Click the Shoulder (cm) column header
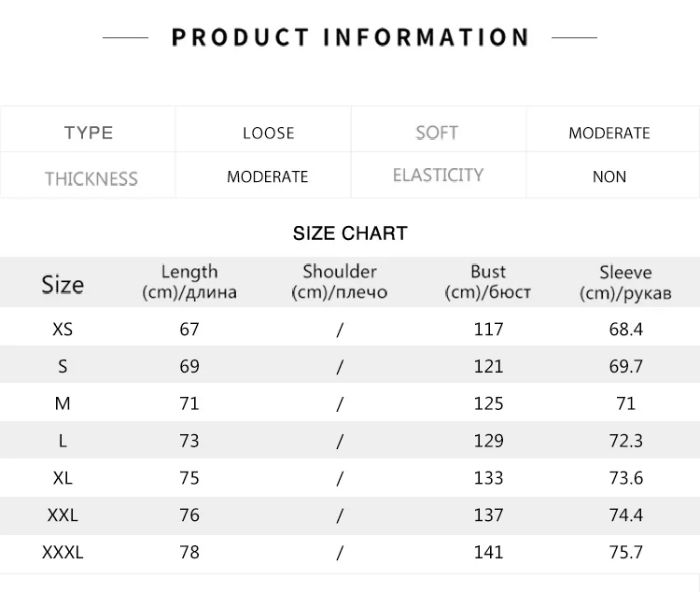The image size is (700, 592). (340, 281)
